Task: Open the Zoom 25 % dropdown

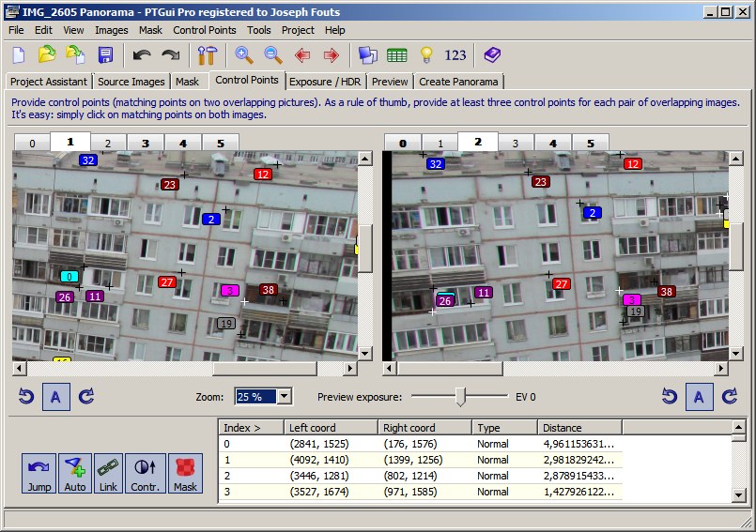Action: tap(284, 397)
